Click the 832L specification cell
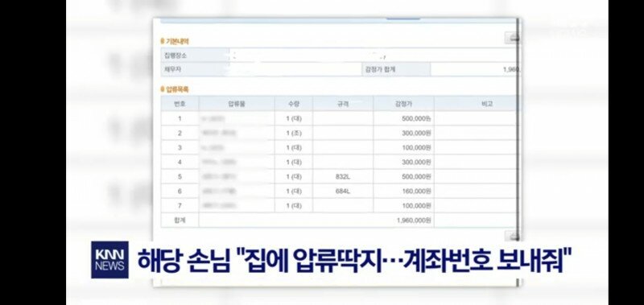This screenshot has height=305, width=644. pyautogui.click(x=343, y=176)
